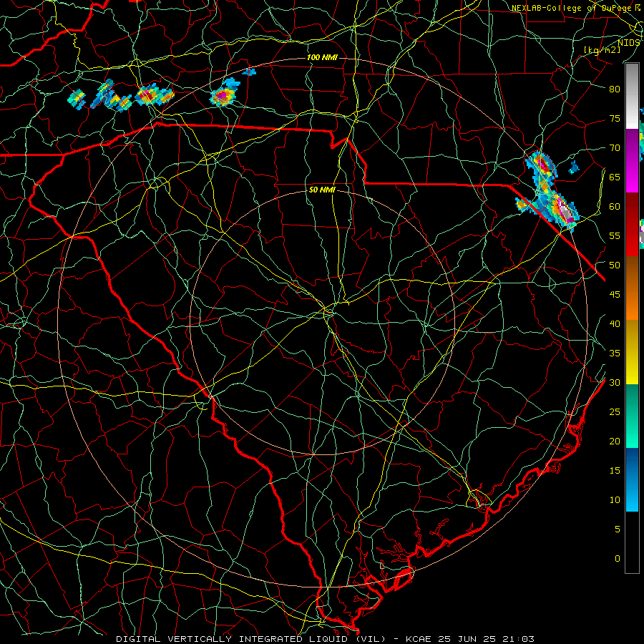This screenshot has width=644, height=644.
Task: Click the 25 value on the VIL scale
Action: click(x=615, y=412)
